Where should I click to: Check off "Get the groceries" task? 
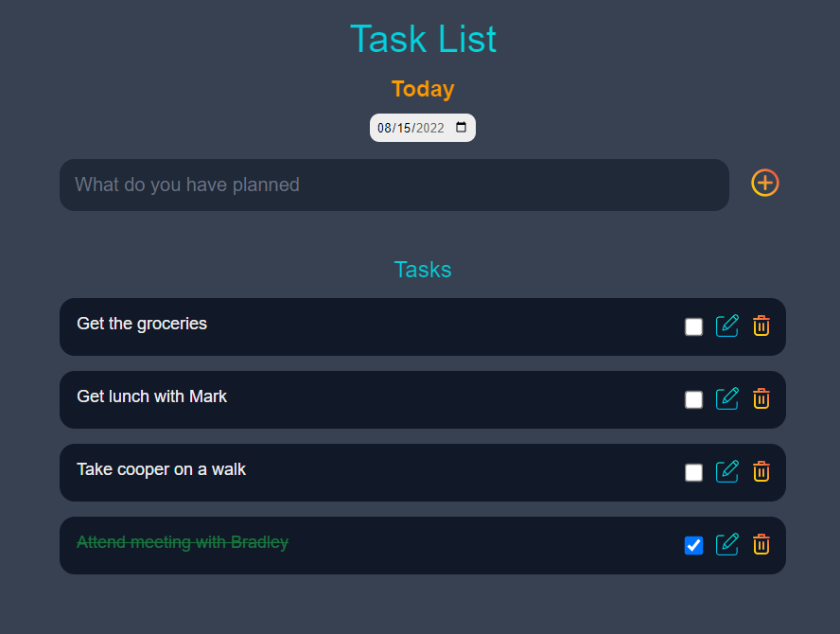[693, 326]
